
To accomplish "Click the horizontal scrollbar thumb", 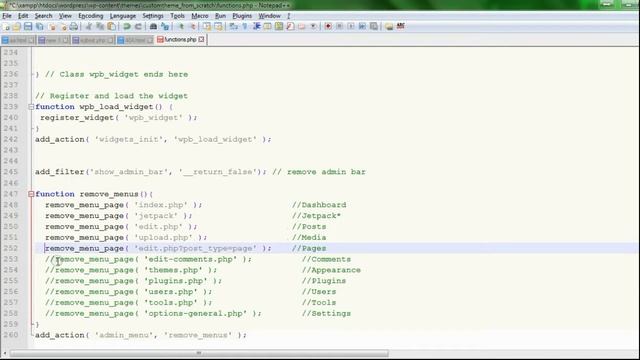I will click(199, 353).
